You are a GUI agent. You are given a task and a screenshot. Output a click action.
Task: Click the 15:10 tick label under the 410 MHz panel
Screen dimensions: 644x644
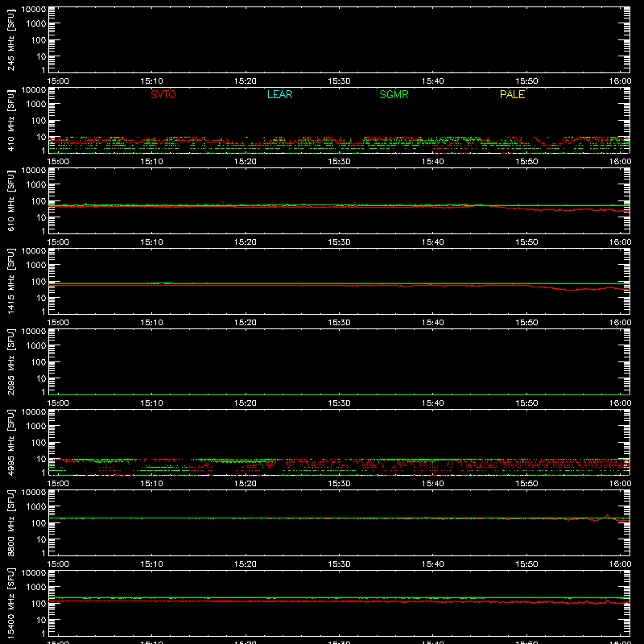[151, 162]
